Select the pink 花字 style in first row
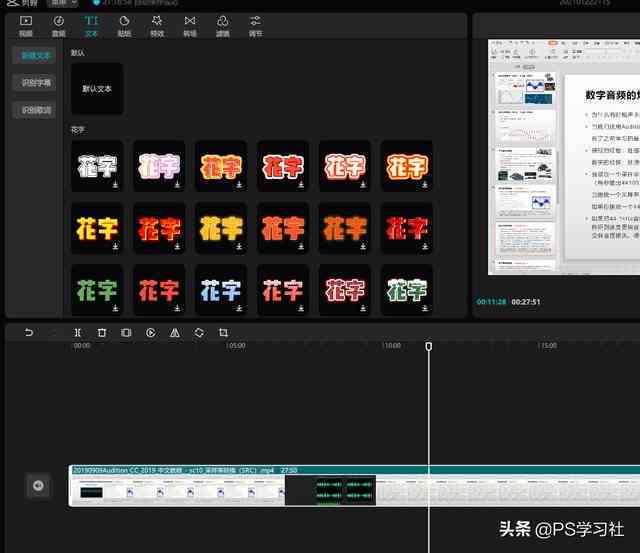The height and width of the screenshot is (553, 640). 159,166
